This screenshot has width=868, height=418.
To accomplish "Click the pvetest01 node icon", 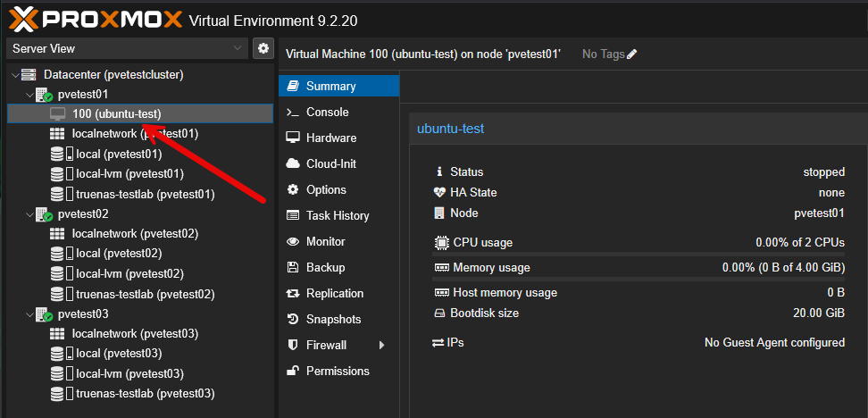I will [44, 95].
